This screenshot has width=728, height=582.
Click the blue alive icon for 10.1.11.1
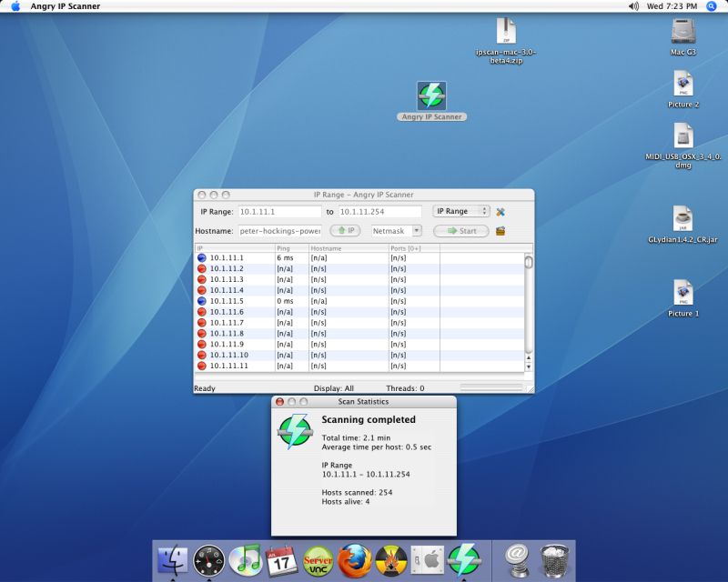coord(201,258)
